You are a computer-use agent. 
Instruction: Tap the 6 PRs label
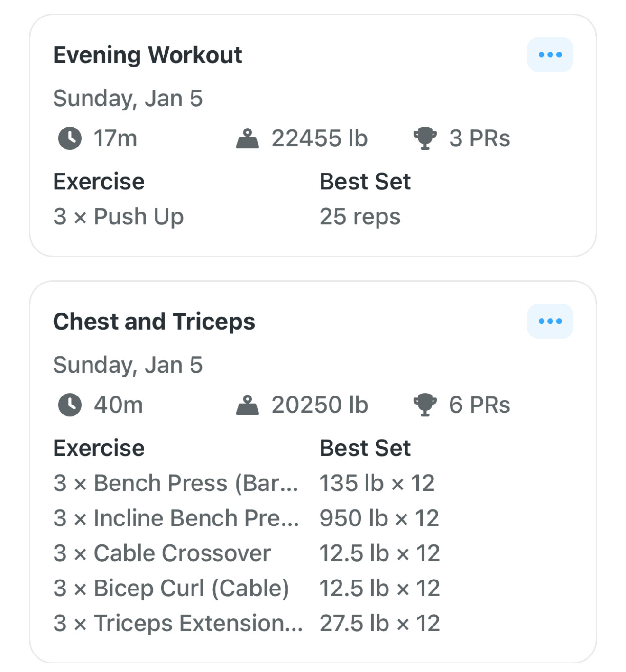[479, 405]
